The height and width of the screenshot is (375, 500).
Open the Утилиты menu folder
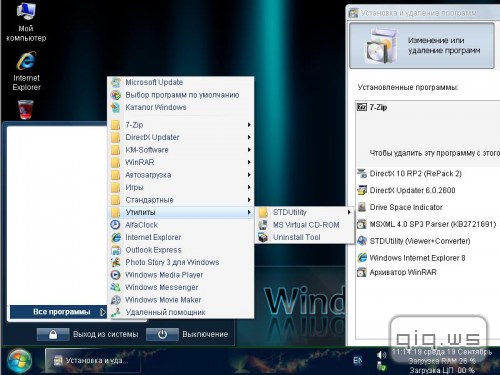click(x=181, y=212)
